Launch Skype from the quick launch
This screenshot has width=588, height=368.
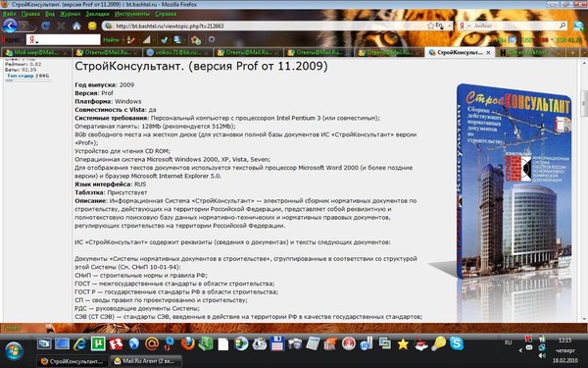click(x=457, y=343)
